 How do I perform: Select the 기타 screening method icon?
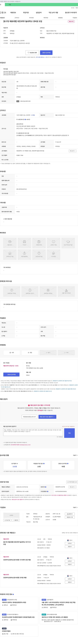pos(66,352)
